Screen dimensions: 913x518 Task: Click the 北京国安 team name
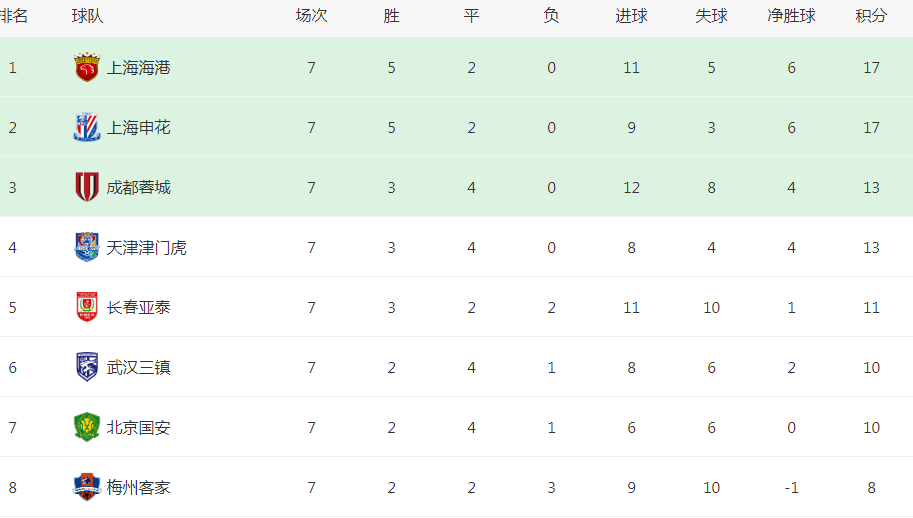pyautogui.click(x=139, y=427)
